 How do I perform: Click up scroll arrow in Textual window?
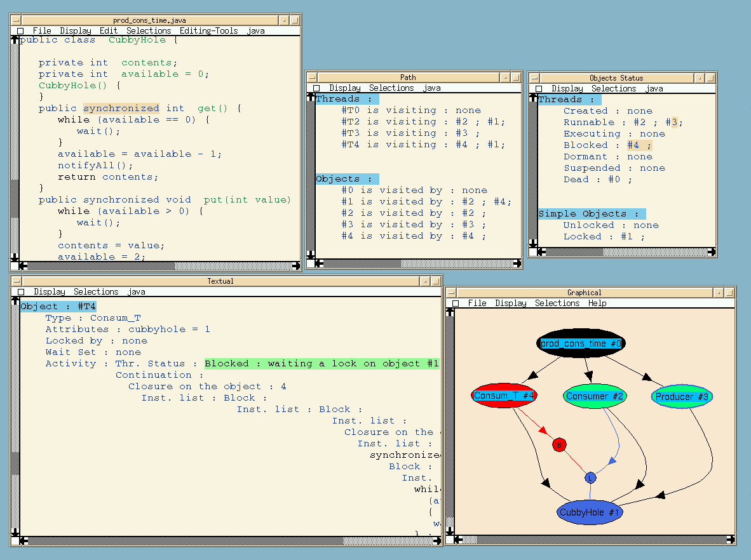coord(15,301)
